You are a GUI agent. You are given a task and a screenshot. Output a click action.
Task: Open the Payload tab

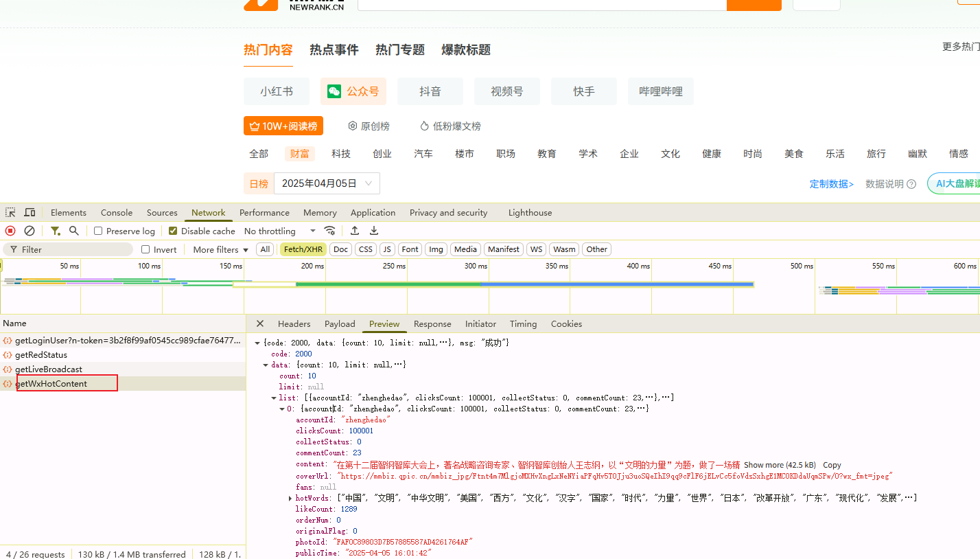click(x=340, y=323)
